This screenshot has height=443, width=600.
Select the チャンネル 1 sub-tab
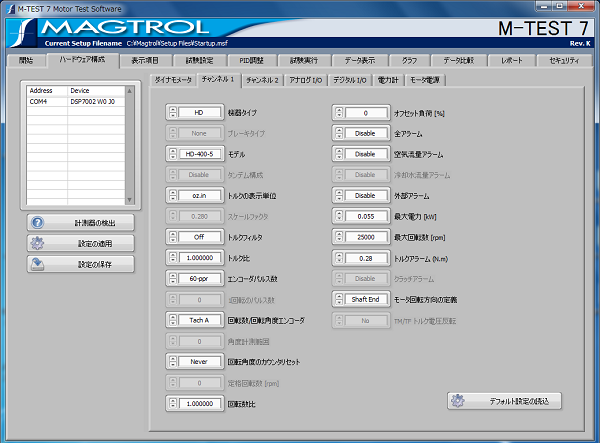click(218, 79)
